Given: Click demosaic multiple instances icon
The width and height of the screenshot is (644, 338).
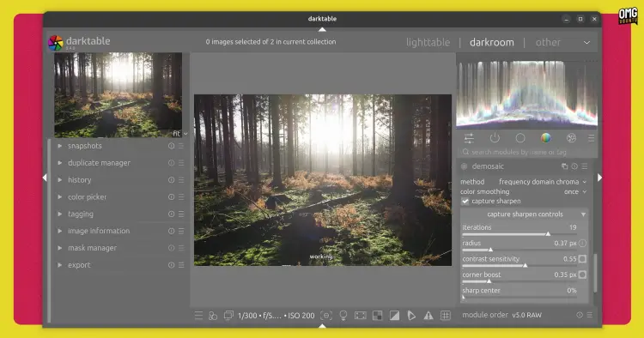Looking at the screenshot, I should 565,166.
